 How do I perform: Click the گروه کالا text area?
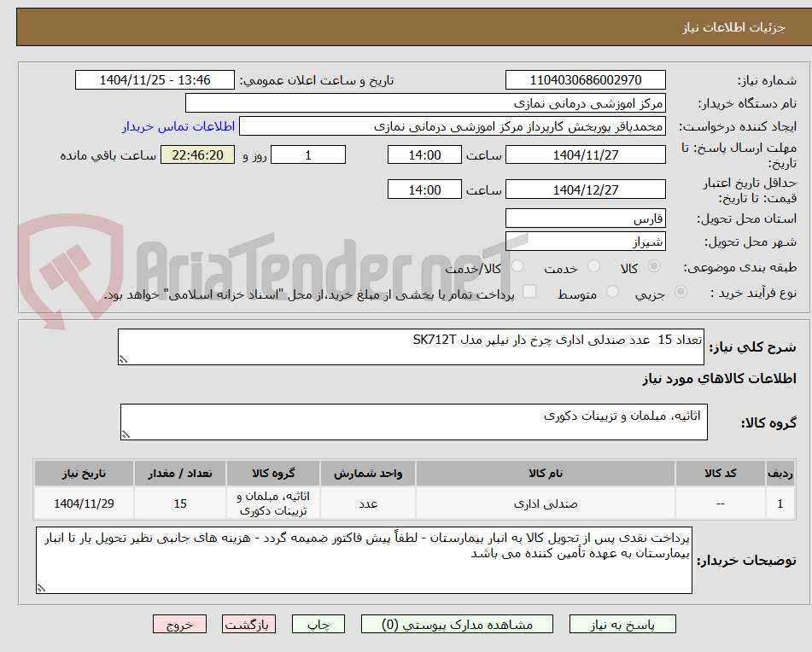[414, 422]
